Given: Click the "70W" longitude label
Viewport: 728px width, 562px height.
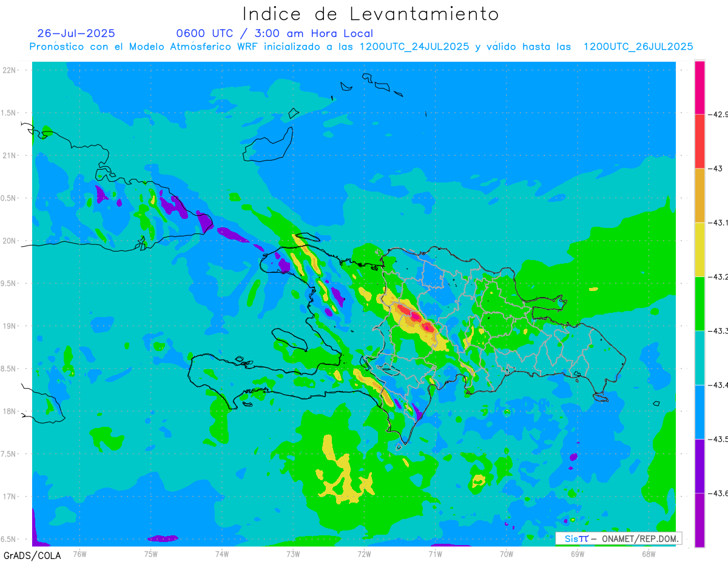Looking at the screenshot, I should (x=507, y=554).
